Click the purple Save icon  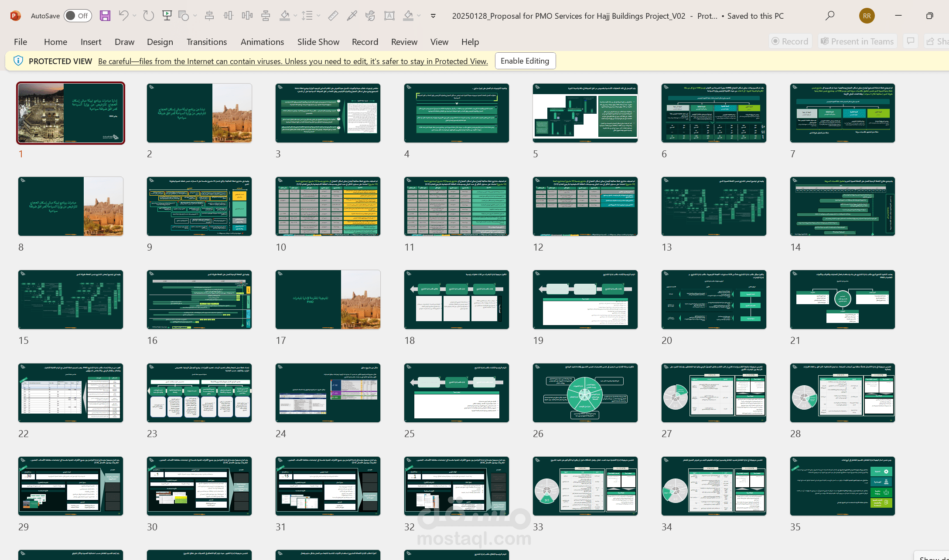click(105, 16)
